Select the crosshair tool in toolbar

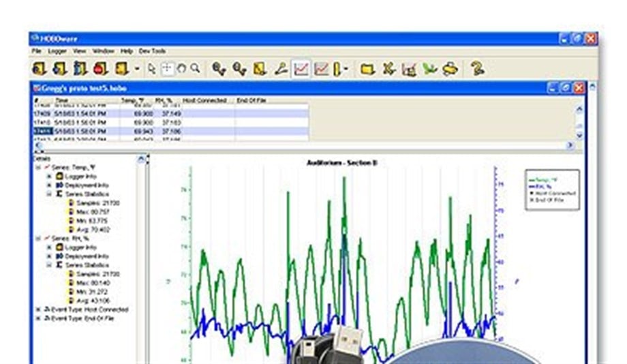coord(167,69)
